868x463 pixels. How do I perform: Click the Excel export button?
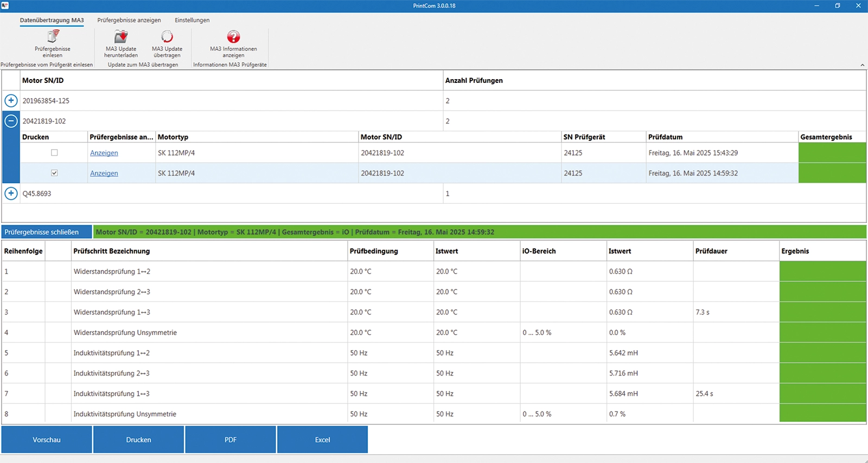coord(322,440)
